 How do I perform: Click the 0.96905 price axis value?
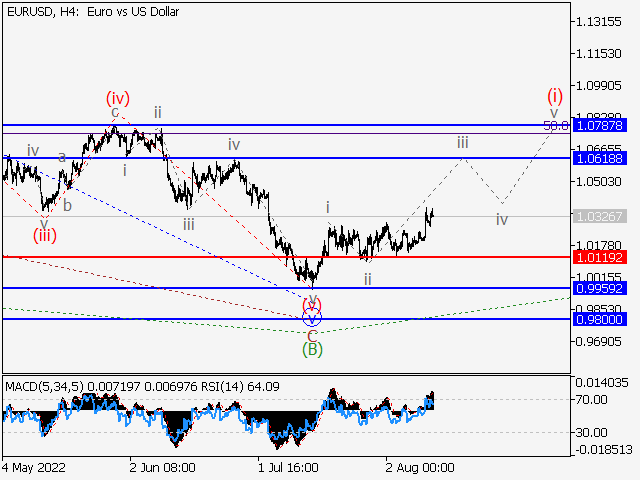click(598, 341)
